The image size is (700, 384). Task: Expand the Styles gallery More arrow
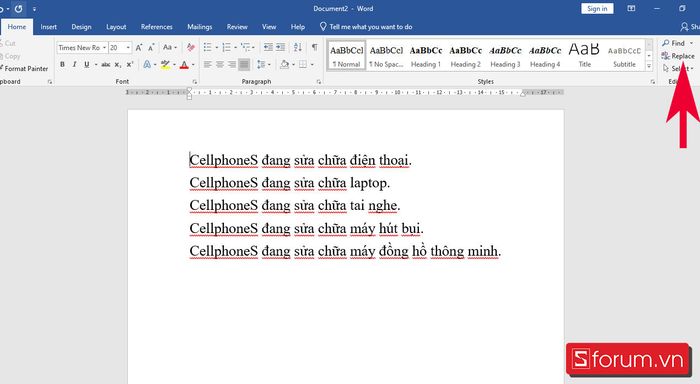649,66
